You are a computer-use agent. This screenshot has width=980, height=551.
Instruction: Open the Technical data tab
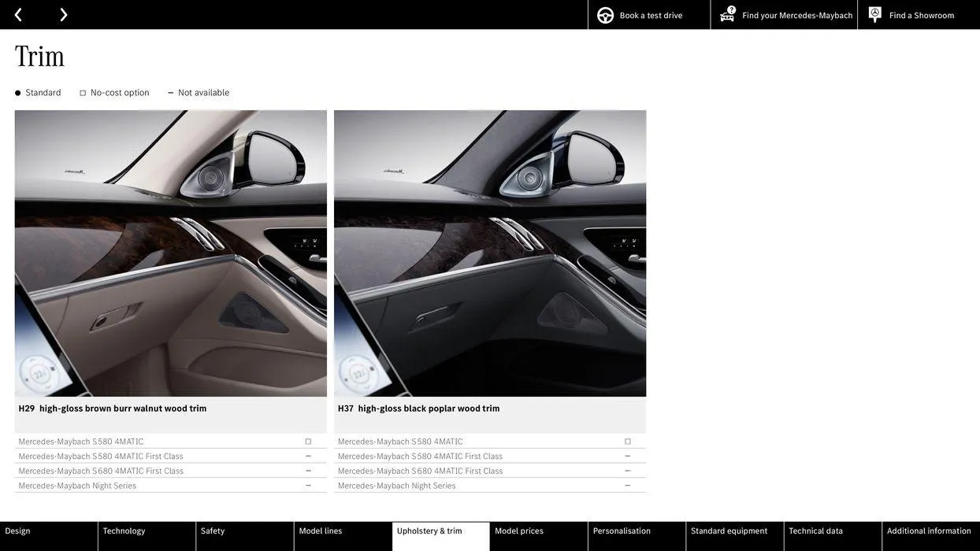[x=816, y=529]
